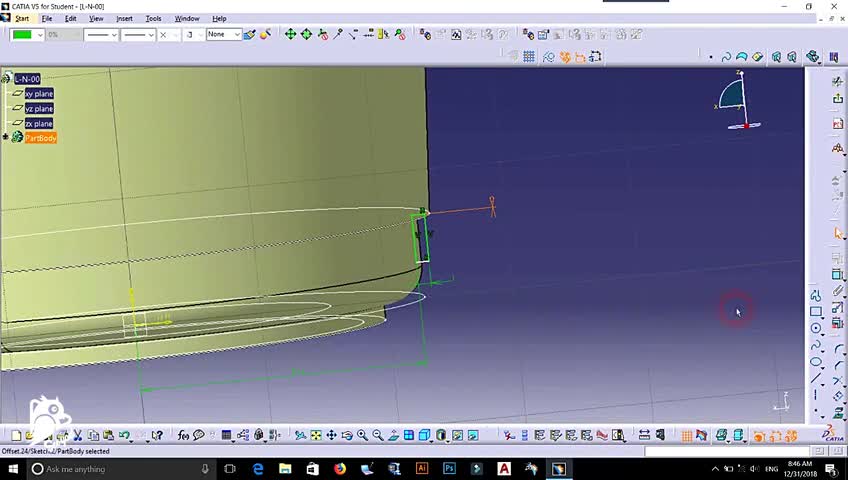Open the View menu
This screenshot has height=480, width=848.
point(96,18)
